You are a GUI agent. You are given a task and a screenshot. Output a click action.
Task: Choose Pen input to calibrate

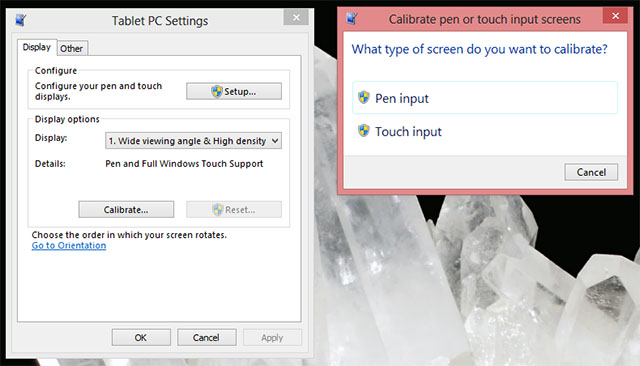pos(485,98)
